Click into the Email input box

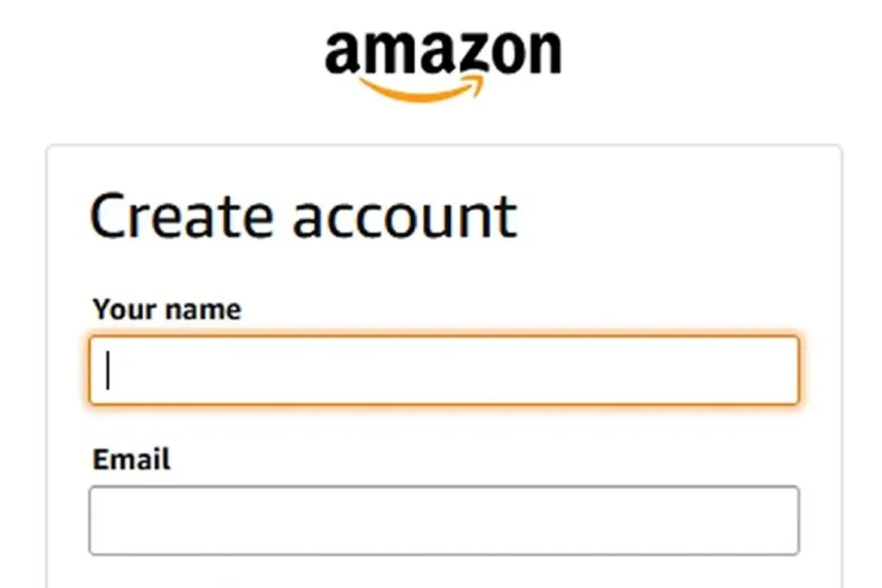point(444,521)
